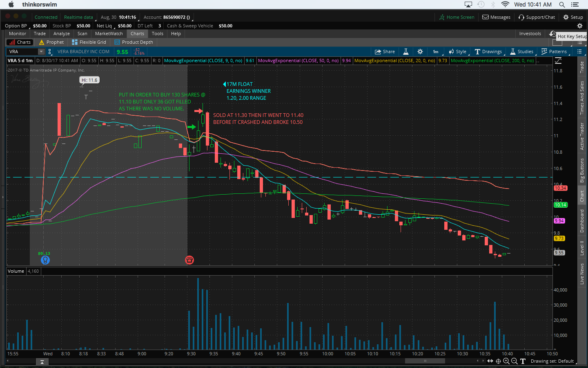The width and height of the screenshot is (588, 368).
Task: Click the horizontal time scrollbar handle
Action: pyautogui.click(x=425, y=361)
